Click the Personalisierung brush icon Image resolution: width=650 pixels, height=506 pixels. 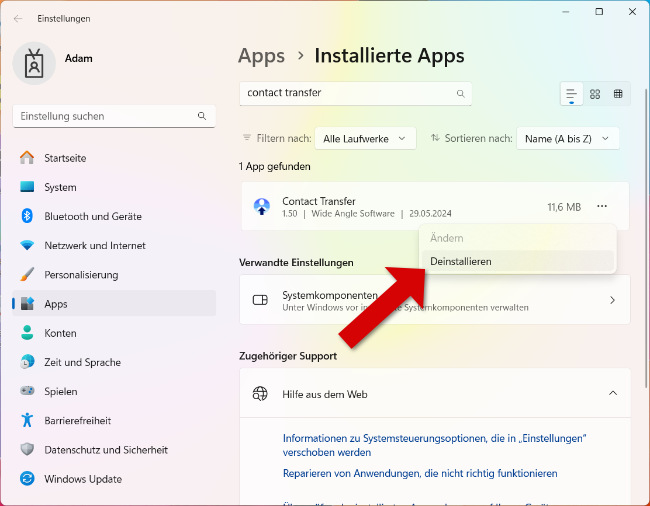pos(27,274)
